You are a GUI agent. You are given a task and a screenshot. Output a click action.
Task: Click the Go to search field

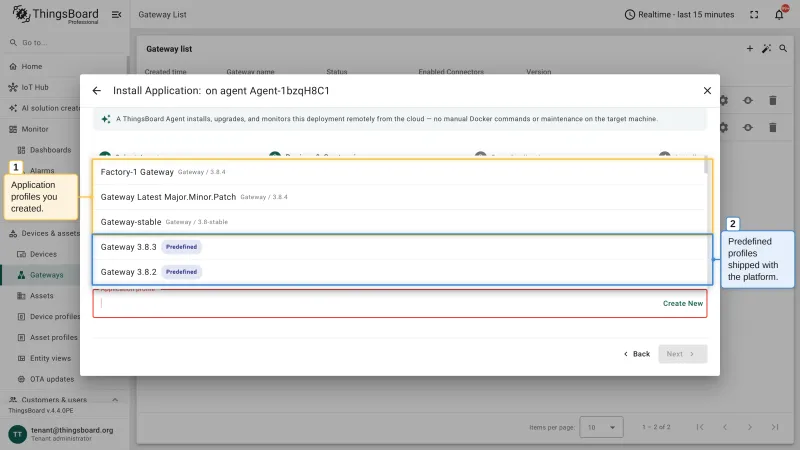point(64,42)
